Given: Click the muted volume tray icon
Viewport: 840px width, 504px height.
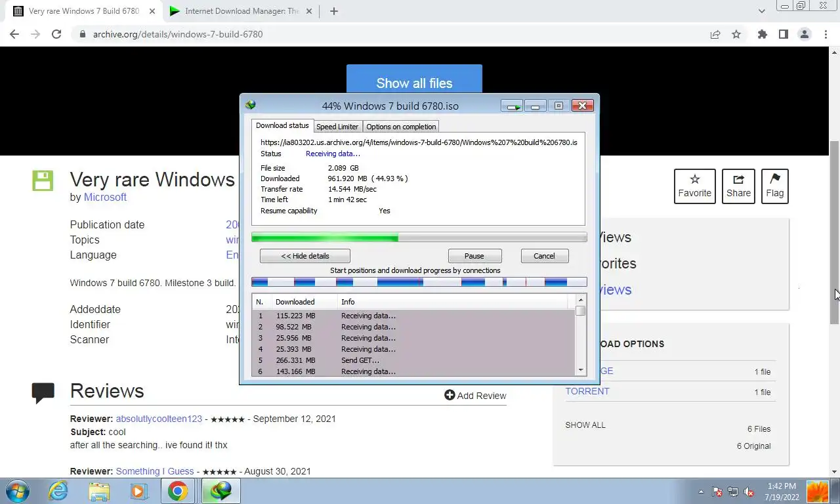Looking at the screenshot, I should [749, 492].
